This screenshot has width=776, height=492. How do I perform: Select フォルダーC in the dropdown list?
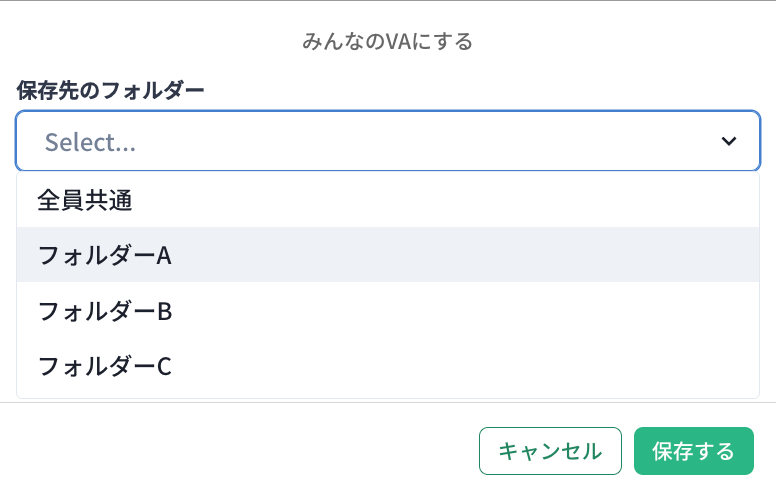tap(105, 366)
